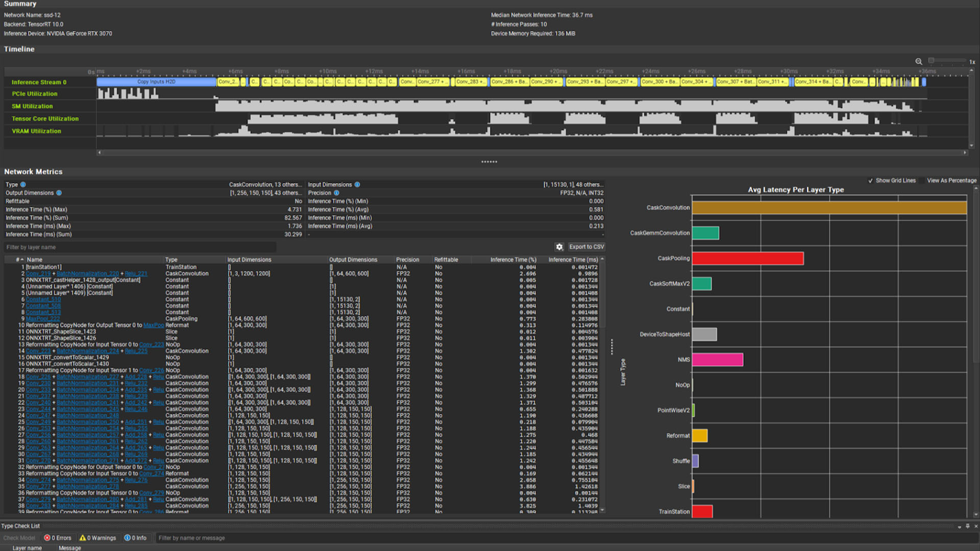Click info icon next to Input Dimensions
Screen dimensions: 980x551
tap(357, 185)
